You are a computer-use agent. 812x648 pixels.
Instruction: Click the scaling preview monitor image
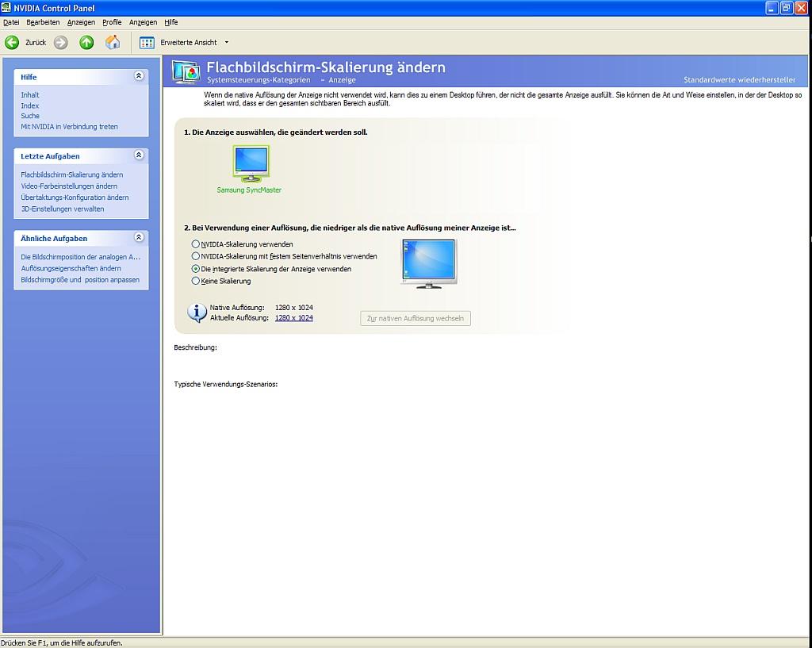tap(429, 263)
